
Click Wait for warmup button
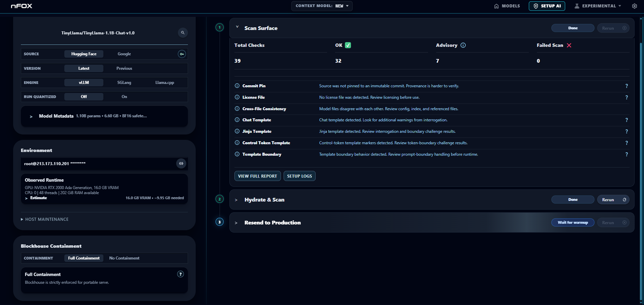tap(573, 223)
